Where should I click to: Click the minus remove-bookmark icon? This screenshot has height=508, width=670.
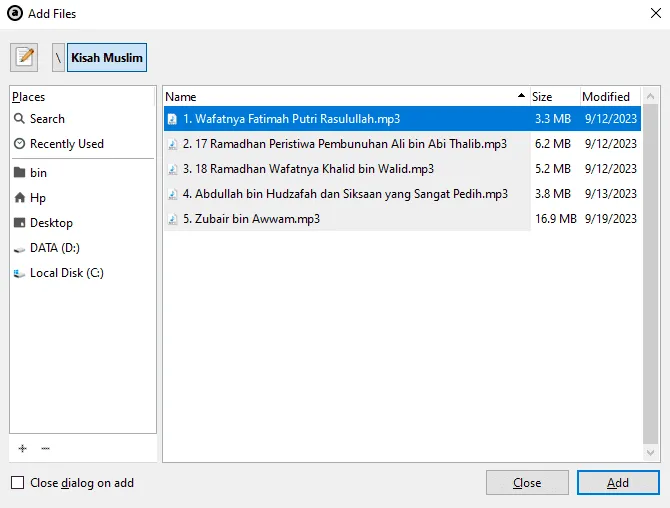point(45,448)
